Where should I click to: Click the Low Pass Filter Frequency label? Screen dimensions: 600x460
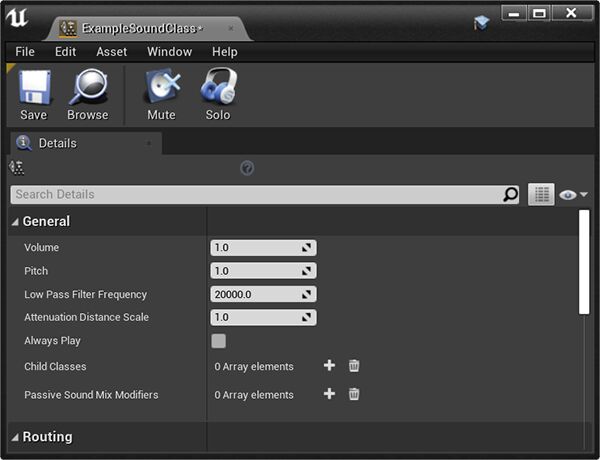(85, 294)
